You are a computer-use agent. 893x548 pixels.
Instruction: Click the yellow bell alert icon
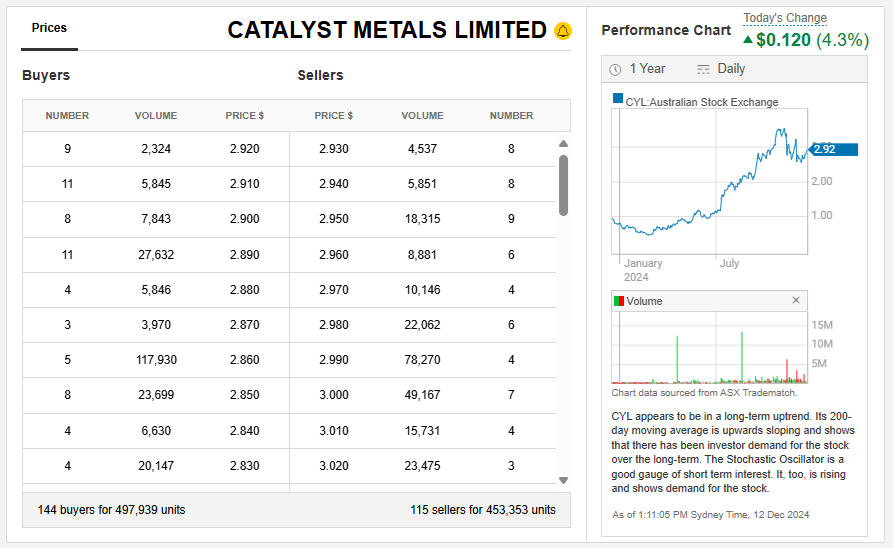click(x=563, y=31)
